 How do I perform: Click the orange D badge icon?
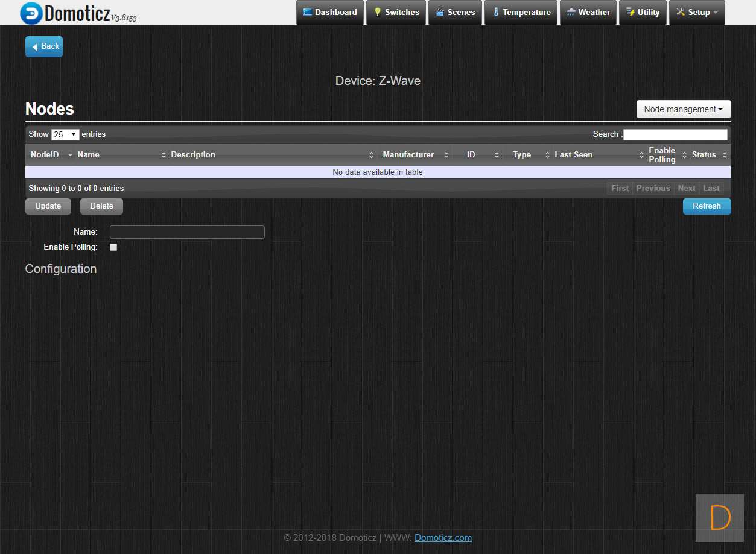click(x=720, y=518)
